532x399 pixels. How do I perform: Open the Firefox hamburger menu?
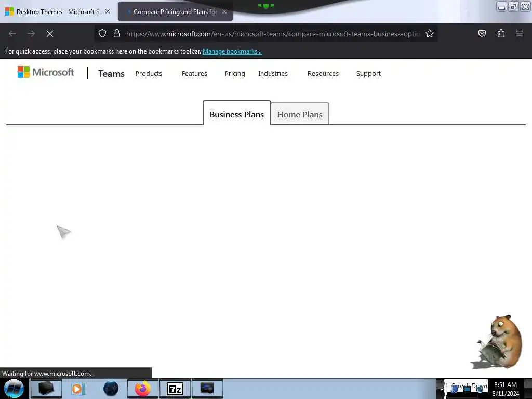point(520,33)
